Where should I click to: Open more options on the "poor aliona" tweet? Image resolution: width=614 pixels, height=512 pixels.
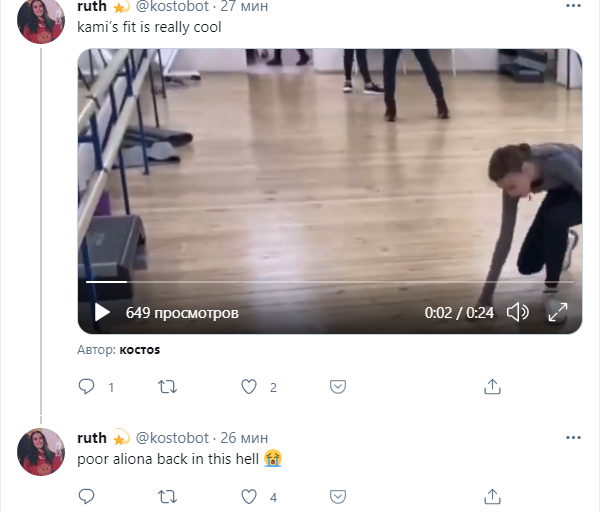[573, 437]
